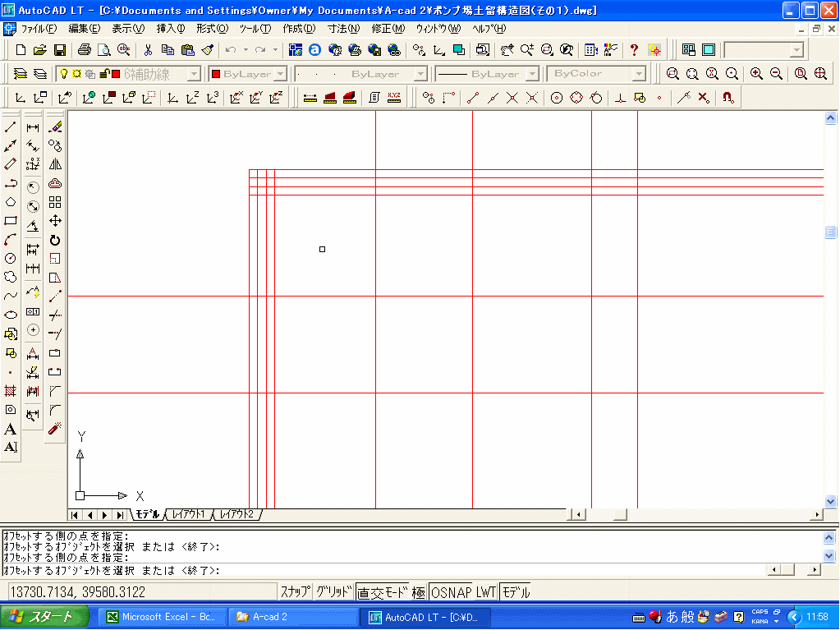Select the Linear Dimension tool
This screenshot has height=630, width=840.
point(33,127)
